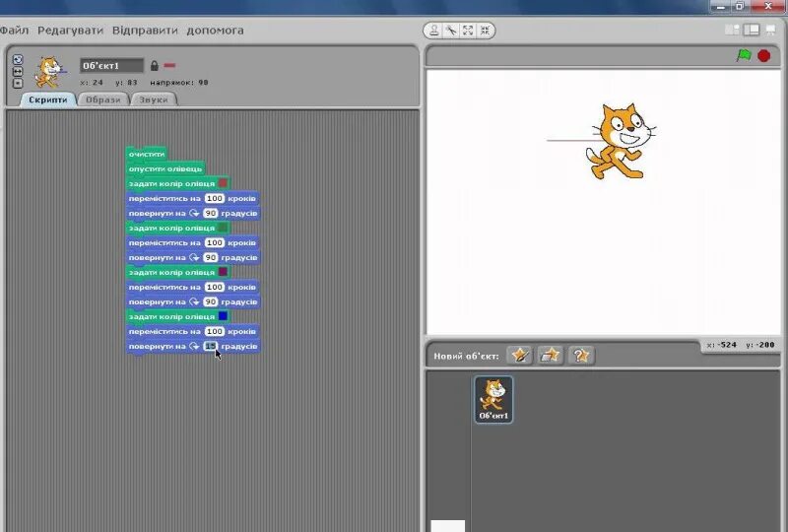Screen dimensions: 788x532
Task: Set rotation style to don't rotate
Action: tap(18, 83)
